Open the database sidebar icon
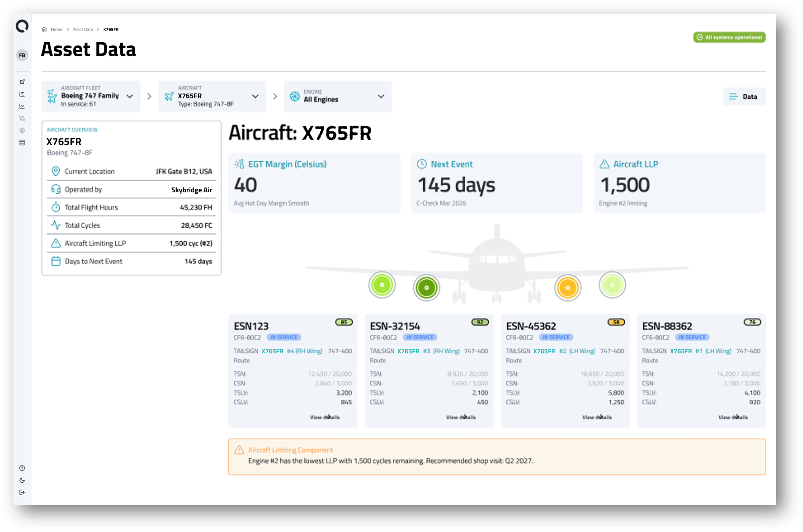 22,143
